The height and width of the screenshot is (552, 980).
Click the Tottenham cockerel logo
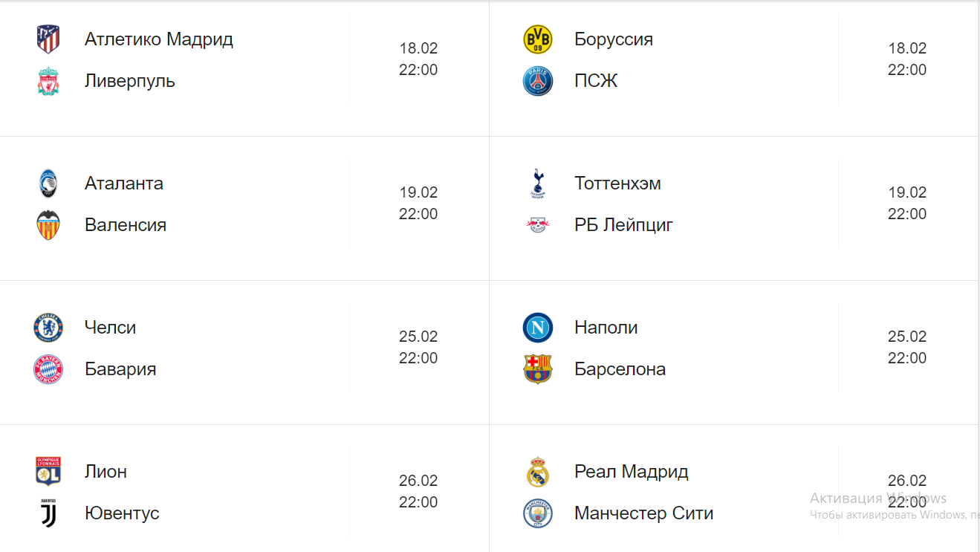[x=537, y=184]
